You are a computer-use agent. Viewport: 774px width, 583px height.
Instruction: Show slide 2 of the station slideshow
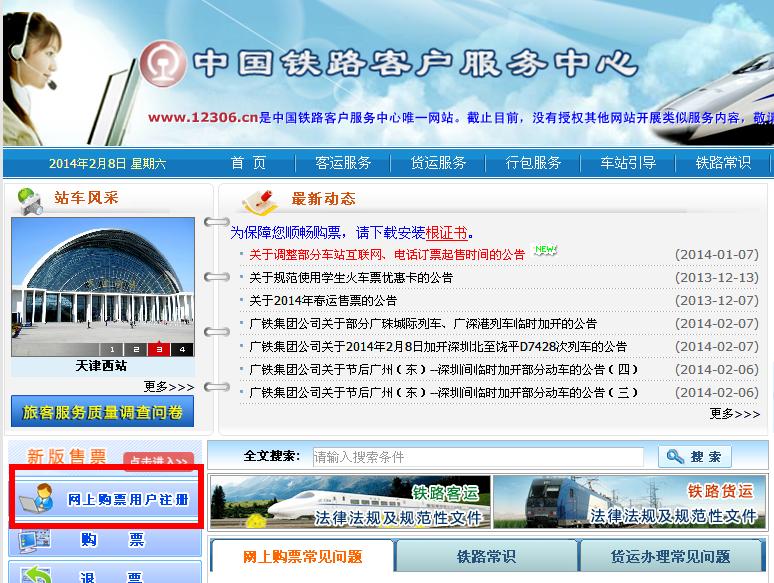coord(136,350)
